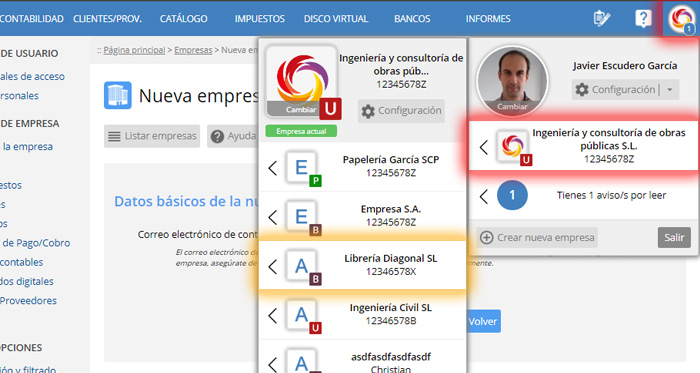Click the A icon of Ingeniería Civil SL
The image size is (700, 373).
301,315
